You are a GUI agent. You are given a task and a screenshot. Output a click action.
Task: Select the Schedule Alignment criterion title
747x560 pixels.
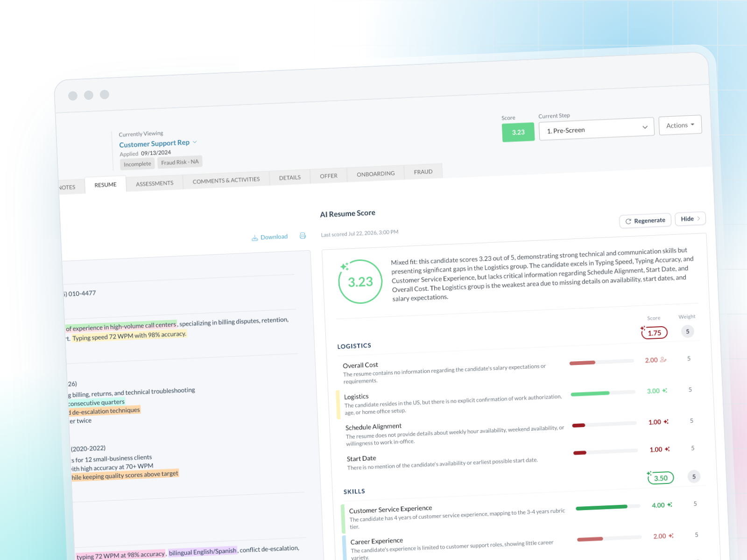373,427
